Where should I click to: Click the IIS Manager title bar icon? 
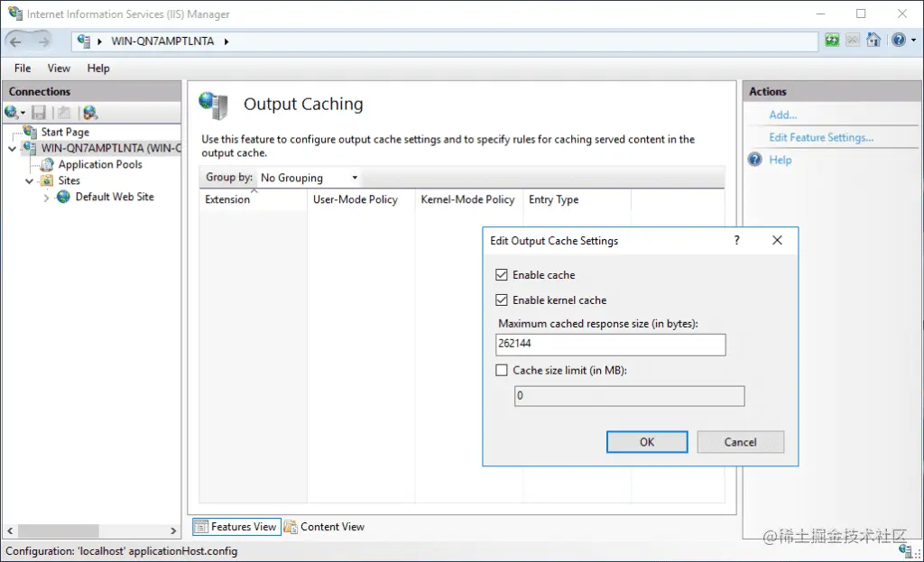point(14,14)
